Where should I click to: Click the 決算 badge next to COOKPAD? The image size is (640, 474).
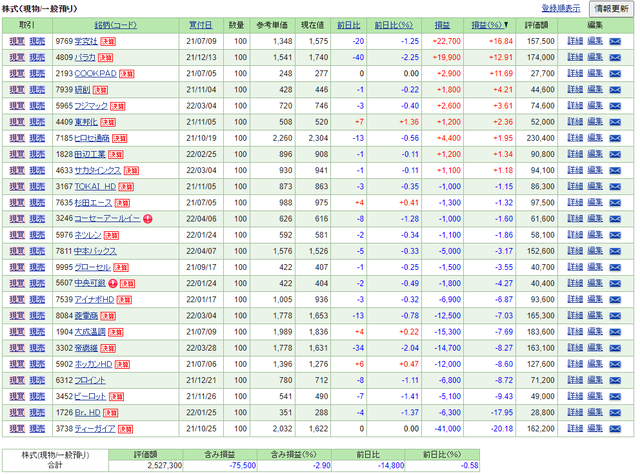(x=127, y=74)
